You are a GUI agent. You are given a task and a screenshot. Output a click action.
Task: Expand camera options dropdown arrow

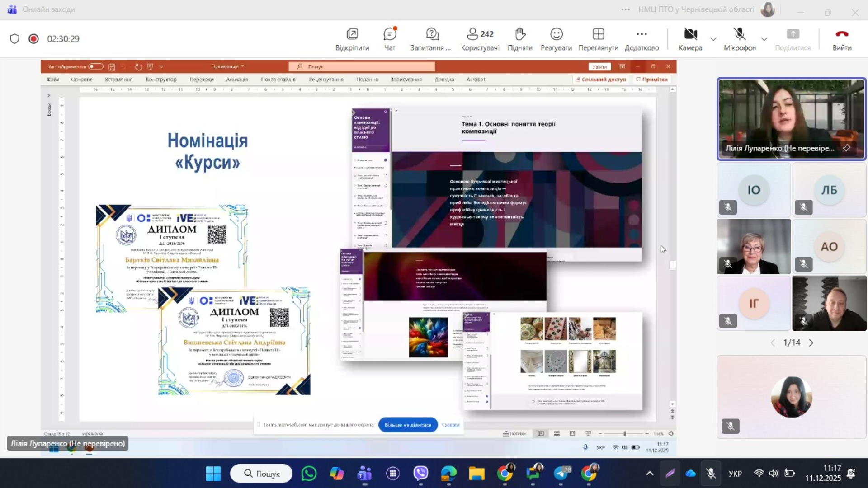[x=713, y=39]
